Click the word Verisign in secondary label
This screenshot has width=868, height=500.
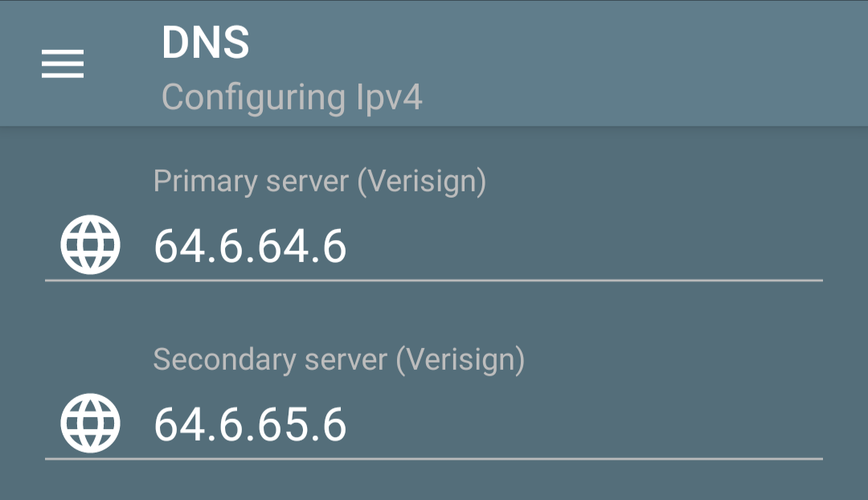[461, 360]
